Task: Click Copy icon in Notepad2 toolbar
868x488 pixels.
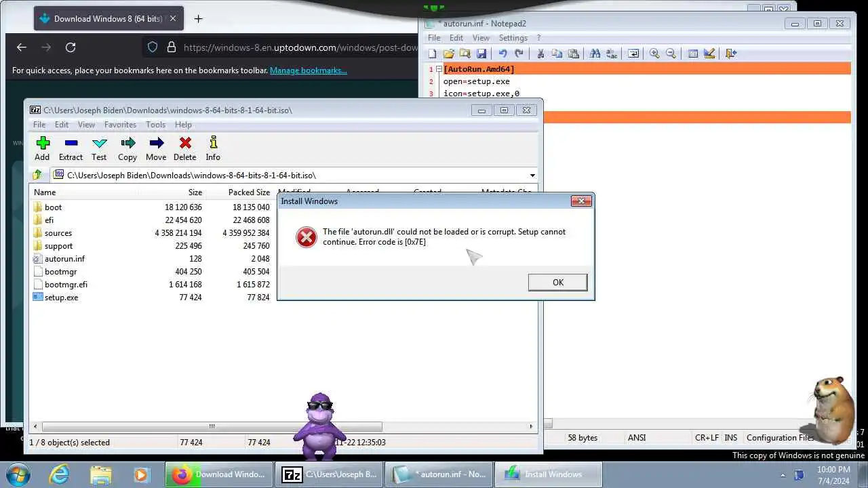Action: point(557,54)
